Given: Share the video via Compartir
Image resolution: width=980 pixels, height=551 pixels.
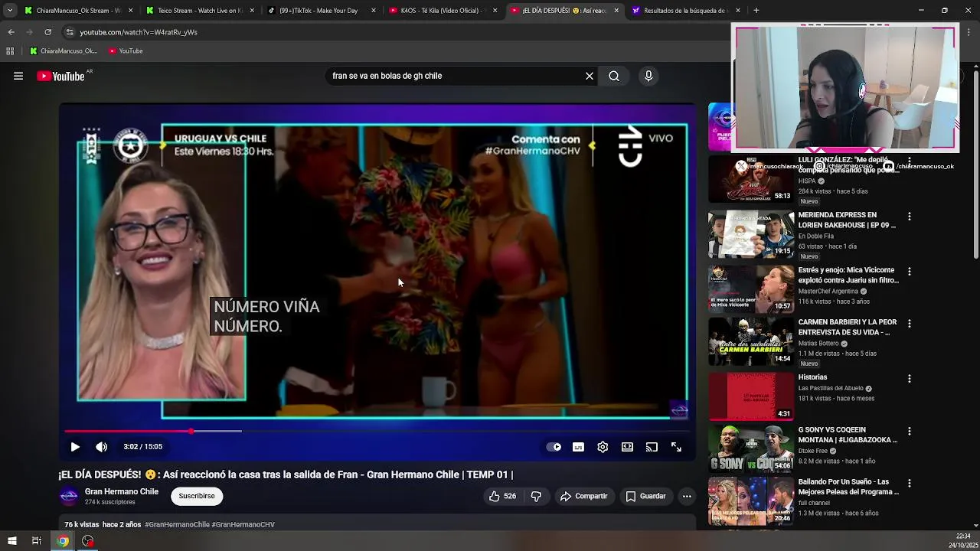Looking at the screenshot, I should 583,496.
